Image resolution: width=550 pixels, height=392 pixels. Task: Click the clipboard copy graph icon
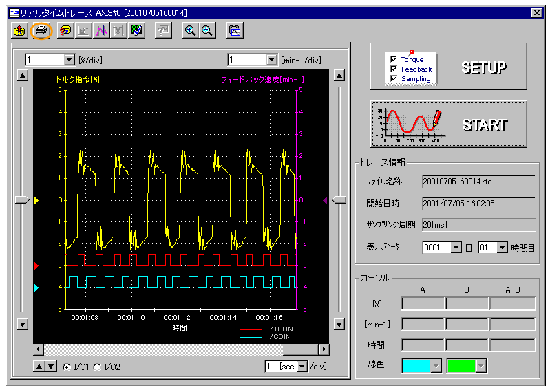[x=235, y=30]
